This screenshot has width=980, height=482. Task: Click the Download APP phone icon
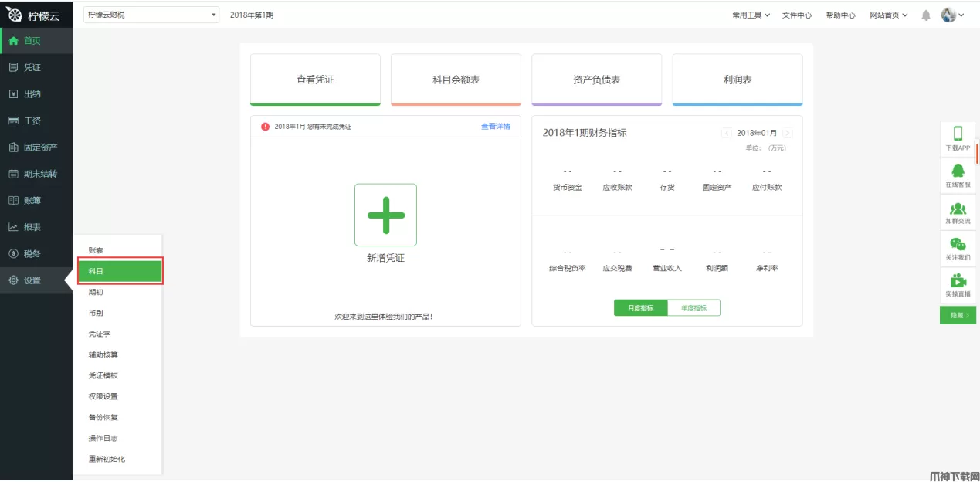[x=958, y=134]
